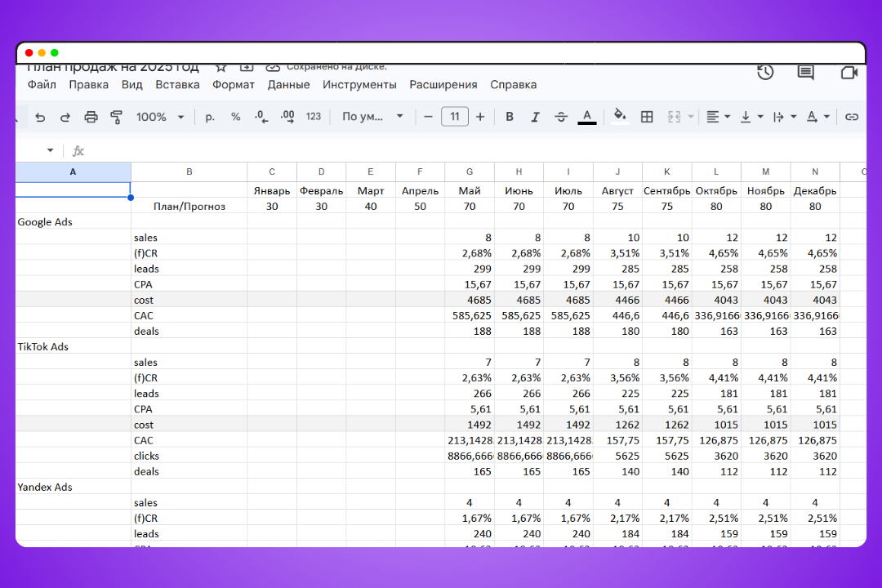
Task: Click the План/Прогноз cell
Action: click(189, 206)
